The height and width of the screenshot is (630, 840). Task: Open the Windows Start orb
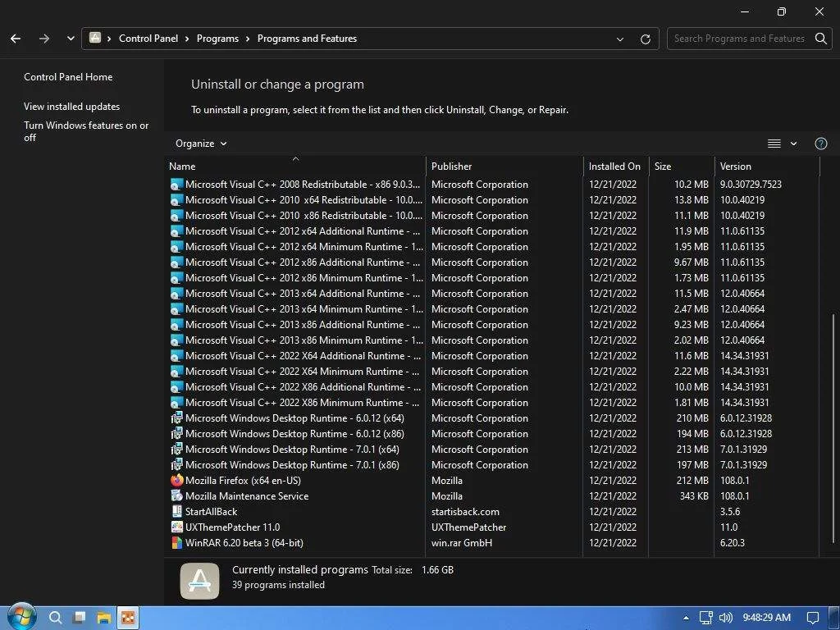[21, 617]
